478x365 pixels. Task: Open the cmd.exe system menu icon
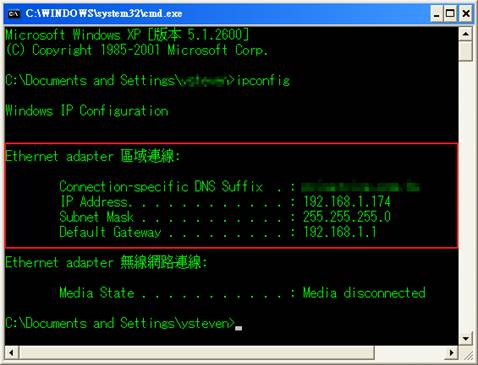tap(14, 14)
